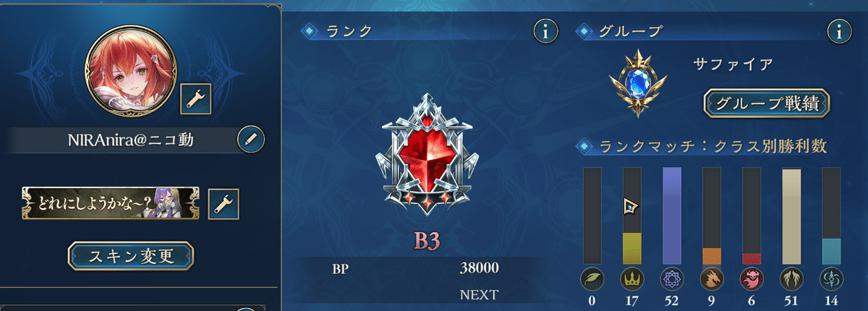Open the ランク info icon

pos(546,30)
